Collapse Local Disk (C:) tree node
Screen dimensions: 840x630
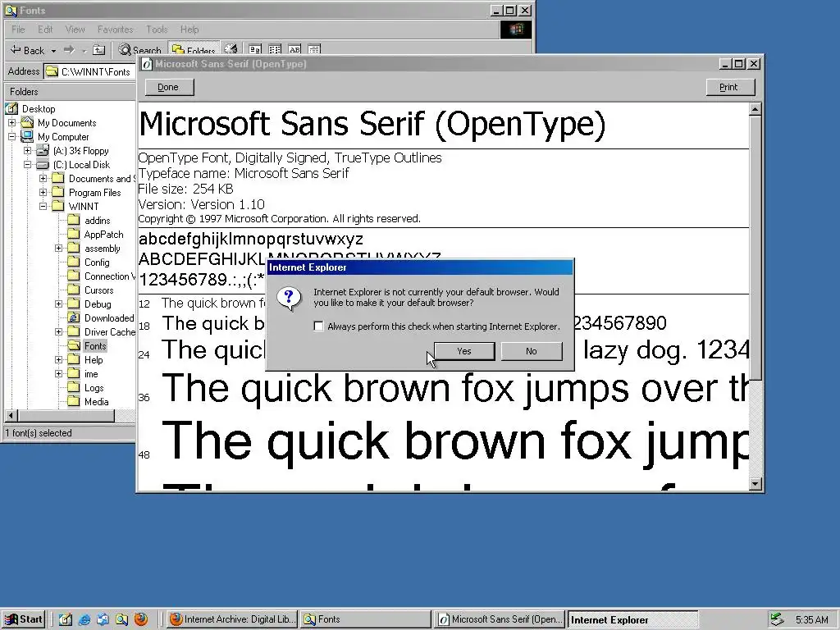28,164
